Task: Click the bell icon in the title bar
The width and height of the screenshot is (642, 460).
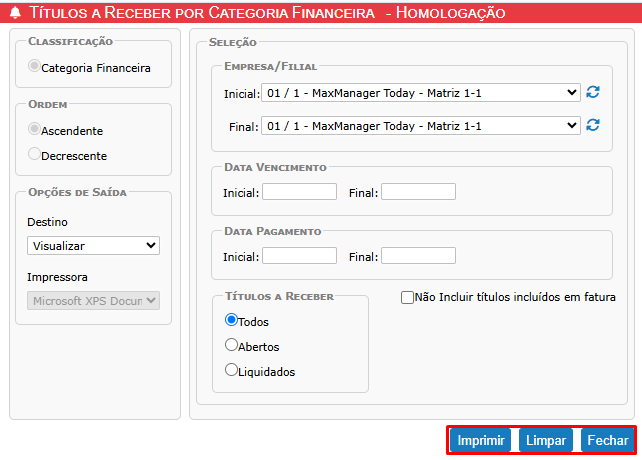Action: [x=15, y=13]
